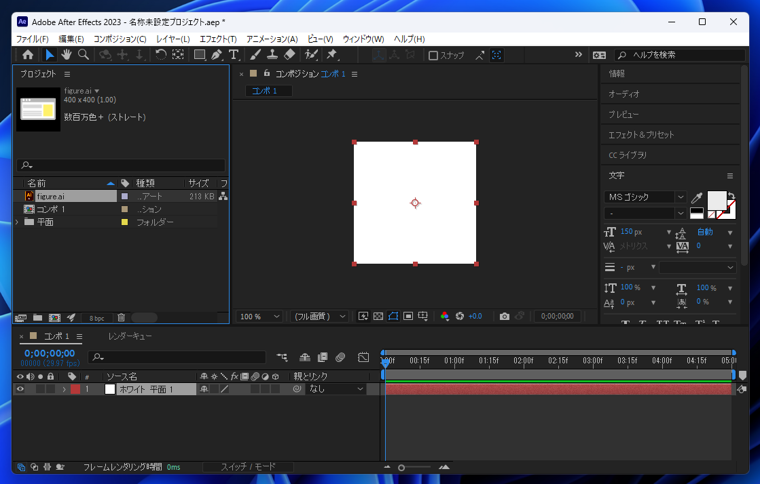Image resolution: width=760 pixels, height=484 pixels.
Task: Toggle motion blur enable in timeline
Action: point(340,358)
